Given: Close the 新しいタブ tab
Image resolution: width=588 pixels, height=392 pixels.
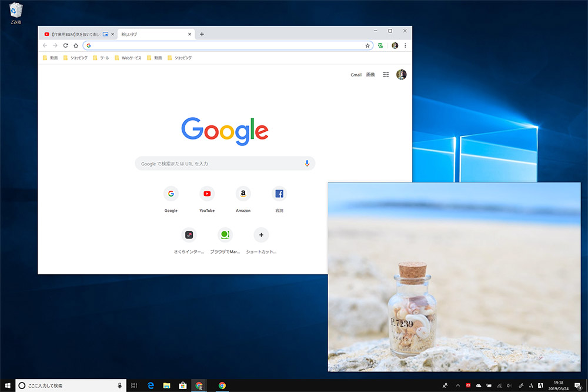Looking at the screenshot, I should [x=189, y=34].
